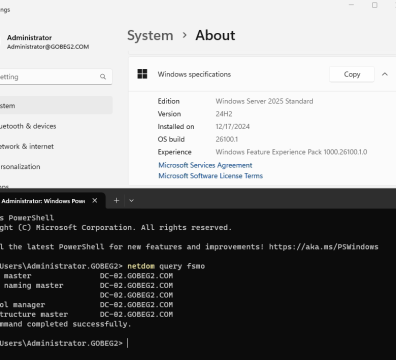Click the OS build label
This screenshot has width=396, height=360.
click(x=171, y=139)
